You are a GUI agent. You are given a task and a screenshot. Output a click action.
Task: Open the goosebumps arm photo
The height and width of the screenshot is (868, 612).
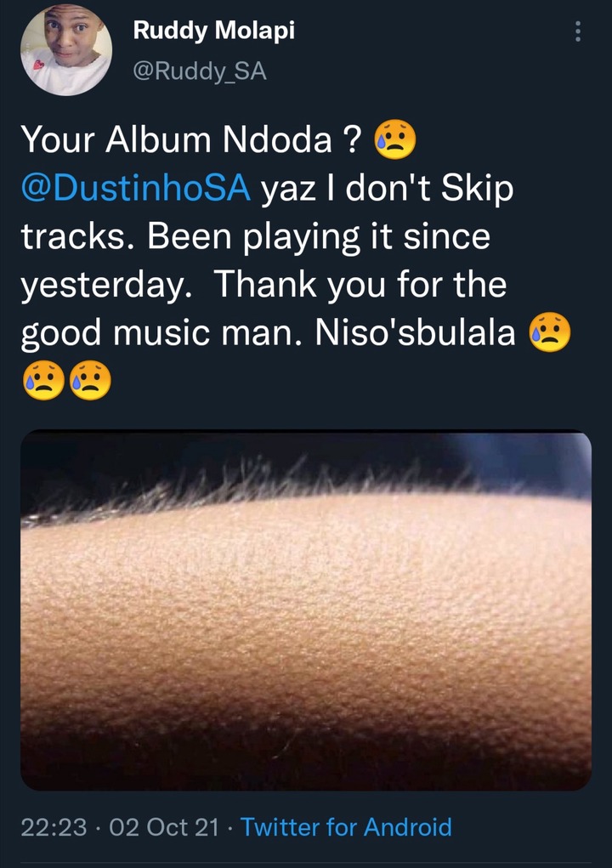pos(306,610)
